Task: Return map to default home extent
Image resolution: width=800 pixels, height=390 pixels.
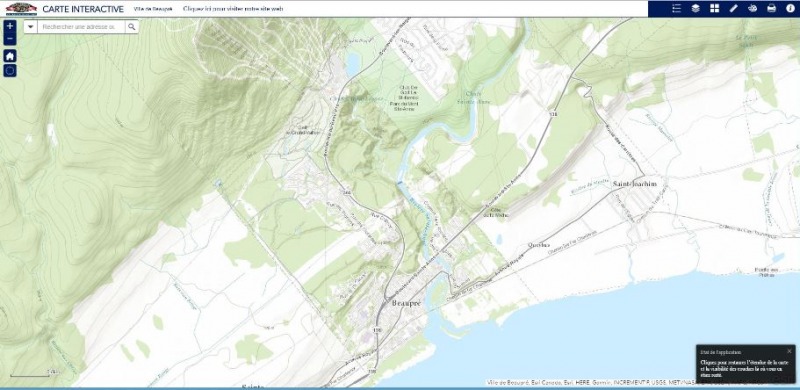Action: (x=10, y=56)
